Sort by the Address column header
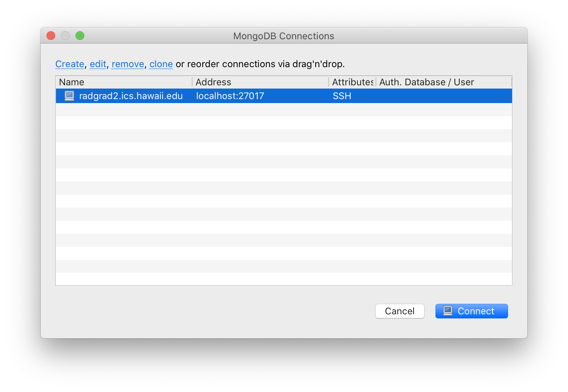The width and height of the screenshot is (568, 392). pos(260,82)
